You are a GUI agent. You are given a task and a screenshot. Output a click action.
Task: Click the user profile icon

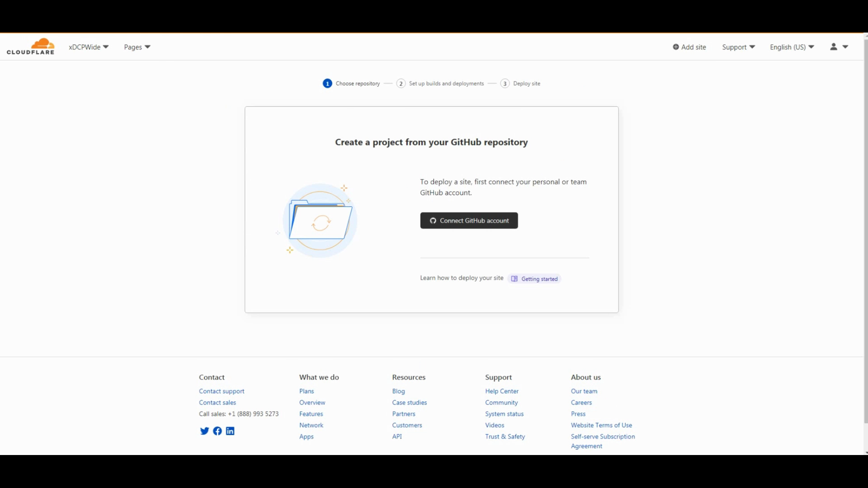coord(834,47)
